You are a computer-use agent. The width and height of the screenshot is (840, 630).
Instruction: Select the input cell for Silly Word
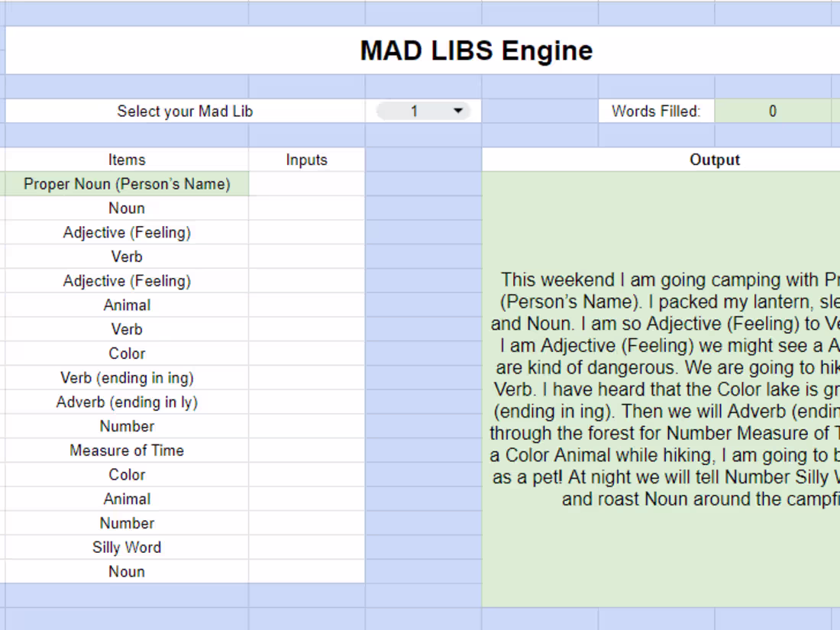tap(306, 547)
